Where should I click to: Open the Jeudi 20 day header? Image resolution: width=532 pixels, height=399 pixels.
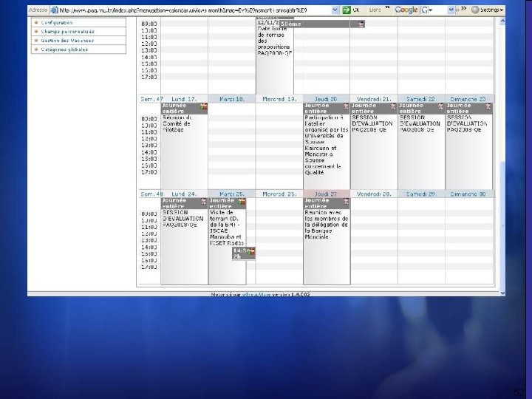click(326, 99)
